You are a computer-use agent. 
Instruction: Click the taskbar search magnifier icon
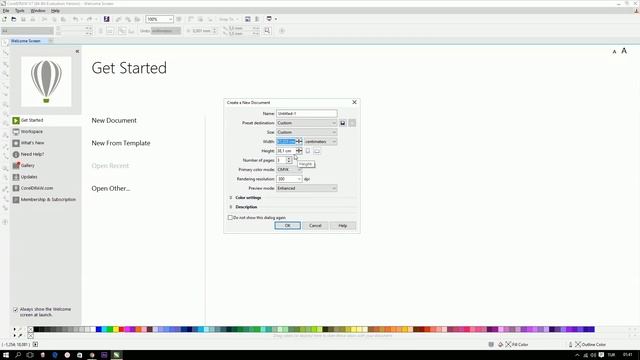tap(18, 355)
